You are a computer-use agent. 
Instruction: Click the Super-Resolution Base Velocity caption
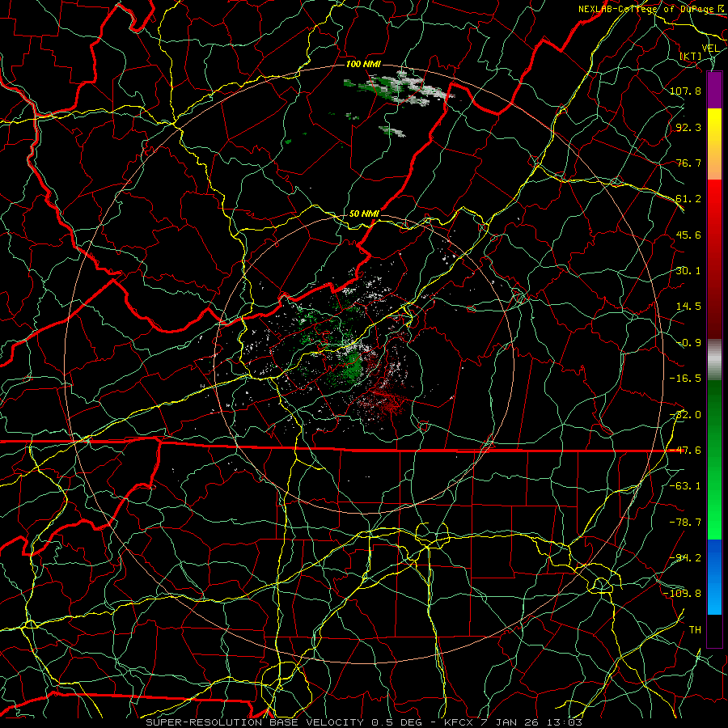click(364, 722)
